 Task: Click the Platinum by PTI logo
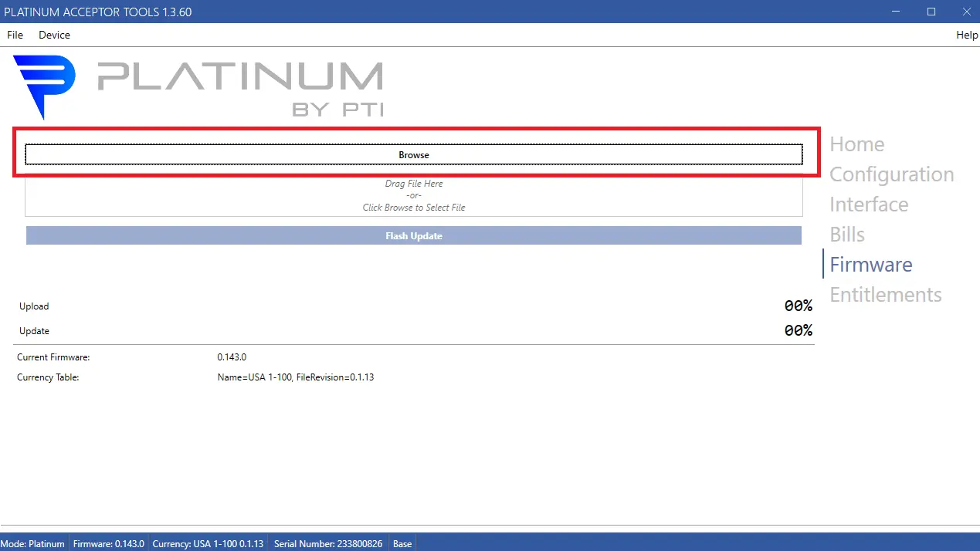[x=198, y=87]
